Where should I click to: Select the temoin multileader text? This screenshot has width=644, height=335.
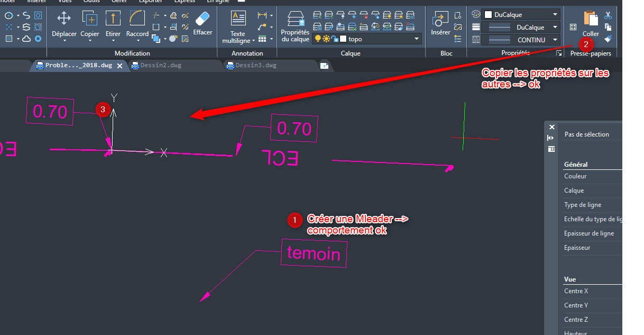314,253
